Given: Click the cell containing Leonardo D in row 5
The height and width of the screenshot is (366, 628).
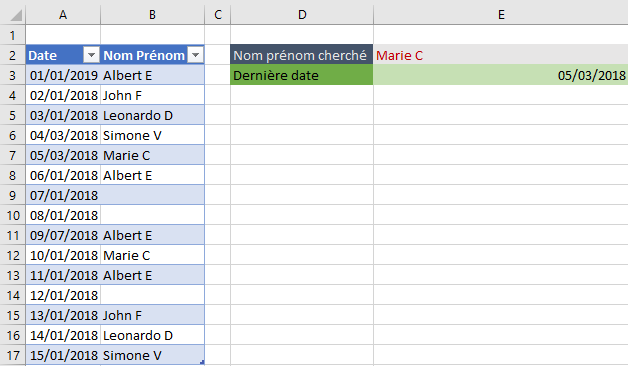Looking at the screenshot, I should pyautogui.click(x=153, y=115).
